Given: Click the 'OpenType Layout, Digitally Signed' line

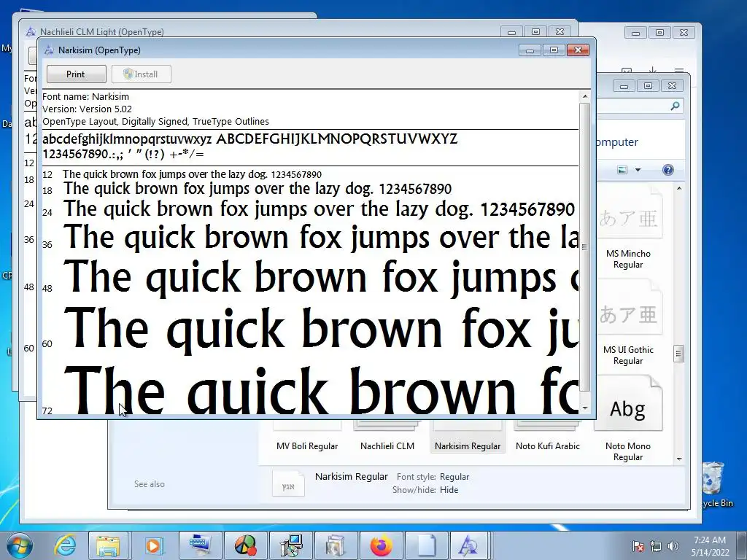Looking at the screenshot, I should click(156, 122).
